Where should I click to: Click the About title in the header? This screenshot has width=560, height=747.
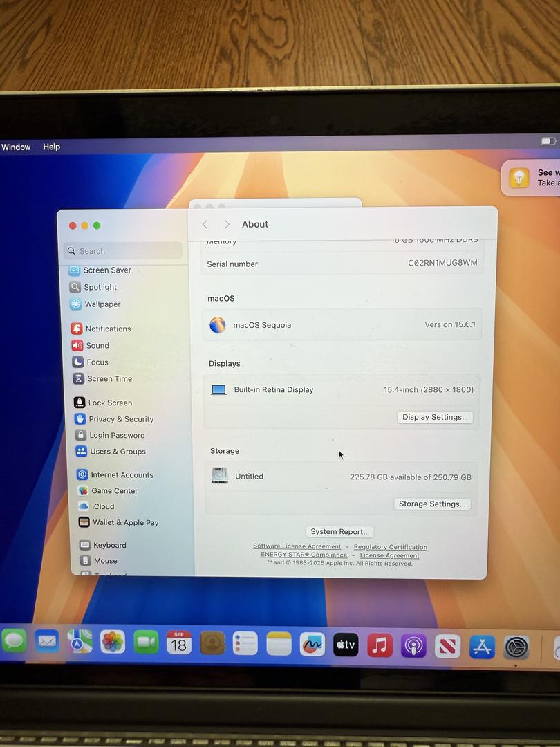tap(255, 224)
